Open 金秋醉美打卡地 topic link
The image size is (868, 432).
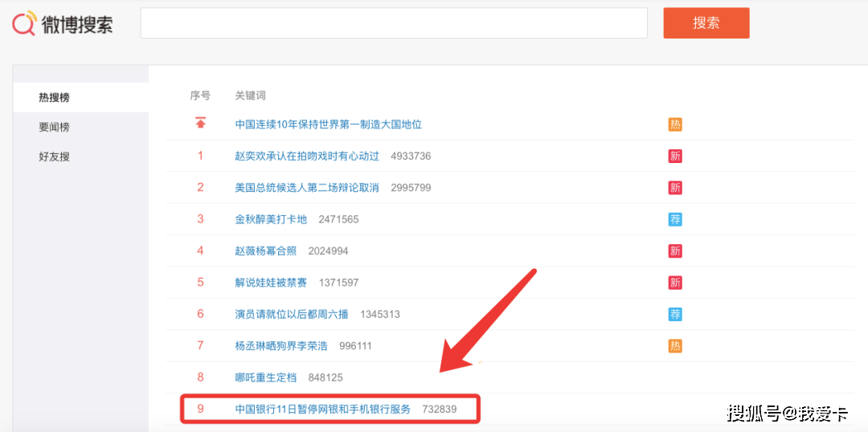[x=271, y=219]
